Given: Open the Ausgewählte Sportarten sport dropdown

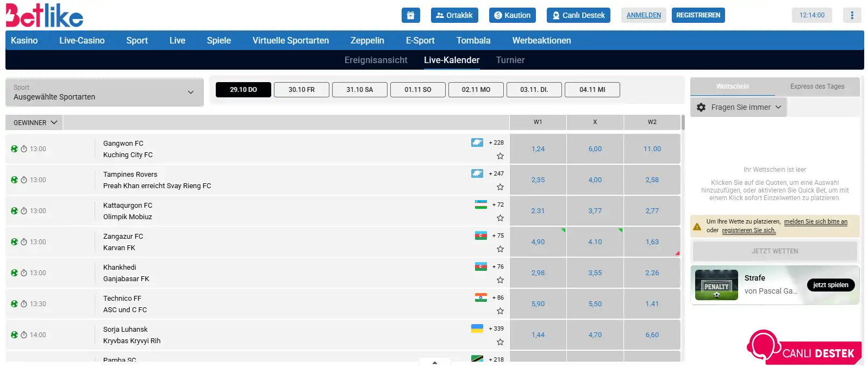Looking at the screenshot, I should (104, 92).
